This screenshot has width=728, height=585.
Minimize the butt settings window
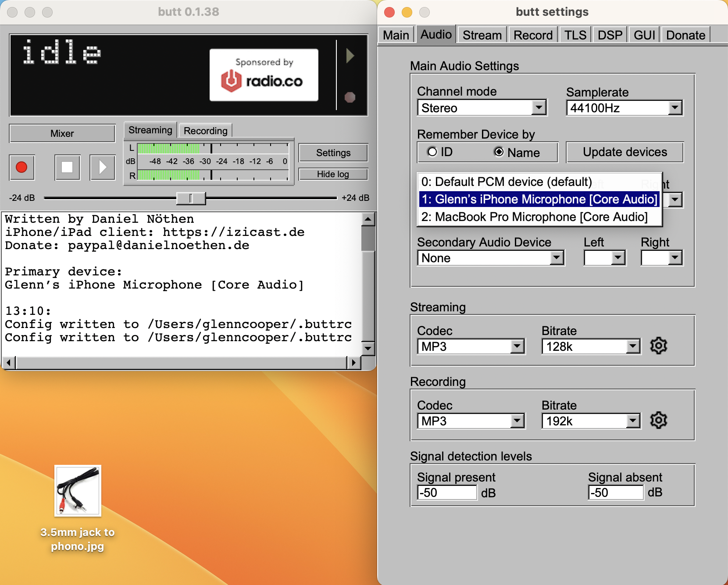coord(407,12)
